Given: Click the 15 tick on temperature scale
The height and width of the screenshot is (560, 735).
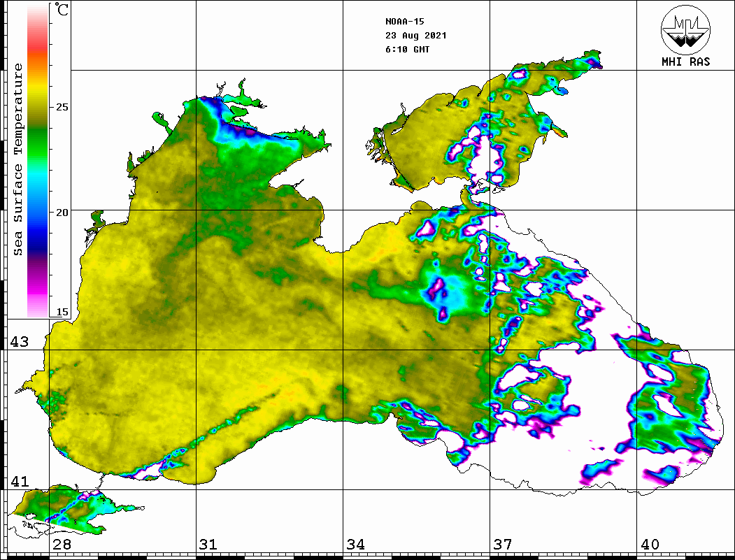Looking at the screenshot, I should click(x=62, y=312).
